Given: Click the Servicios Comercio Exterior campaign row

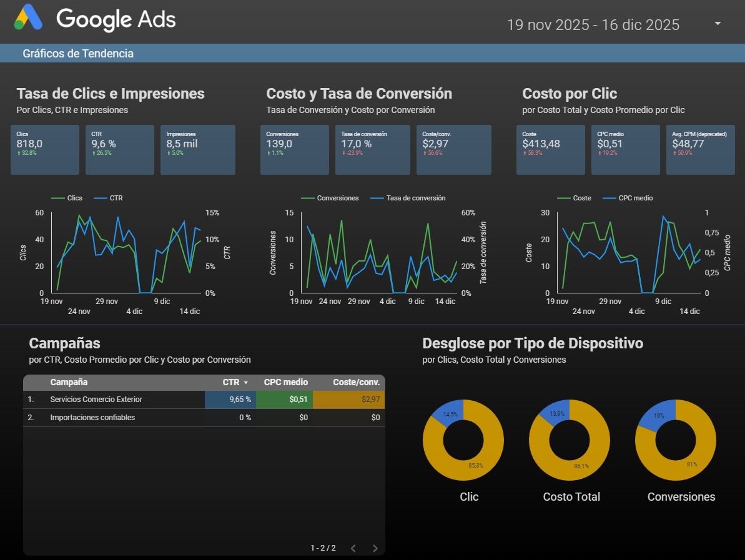Looking at the screenshot, I should tap(96, 400).
